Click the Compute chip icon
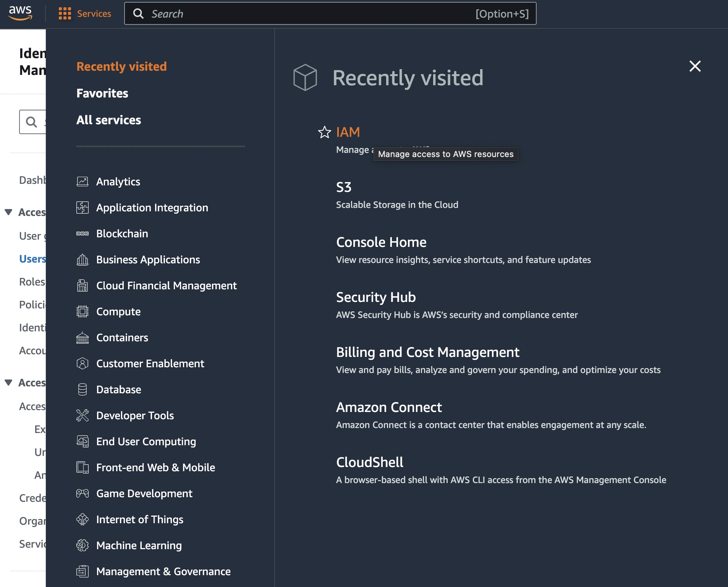This screenshot has width=728, height=587. point(83,311)
